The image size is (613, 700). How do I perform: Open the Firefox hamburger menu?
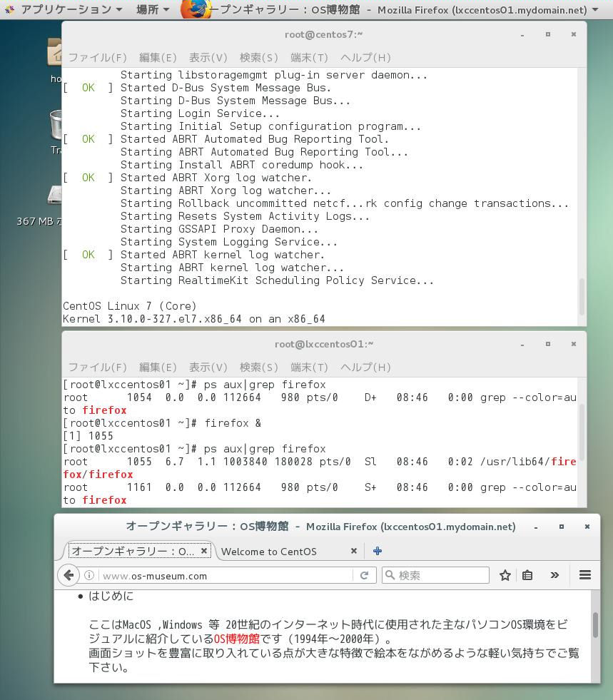(x=585, y=575)
